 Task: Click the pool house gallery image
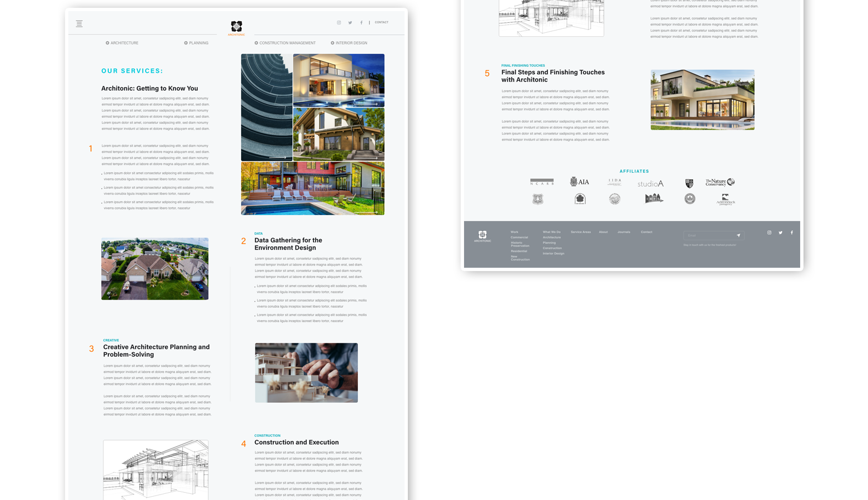coord(312,188)
